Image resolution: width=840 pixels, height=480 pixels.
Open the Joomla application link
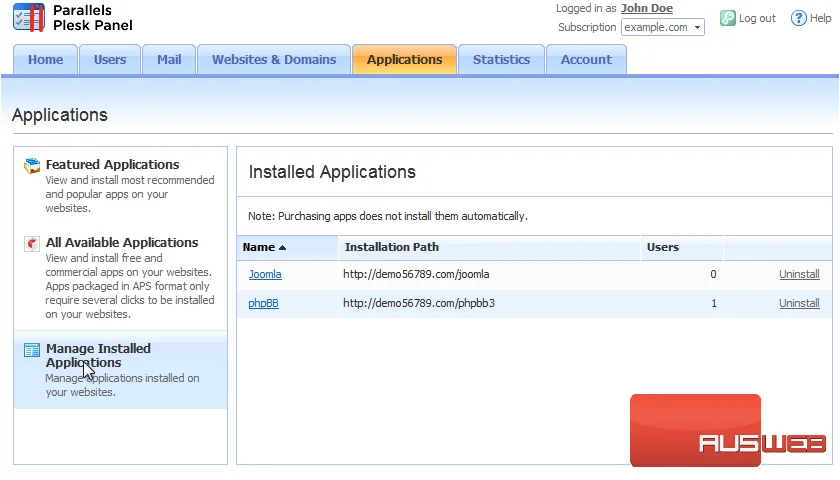(x=265, y=274)
